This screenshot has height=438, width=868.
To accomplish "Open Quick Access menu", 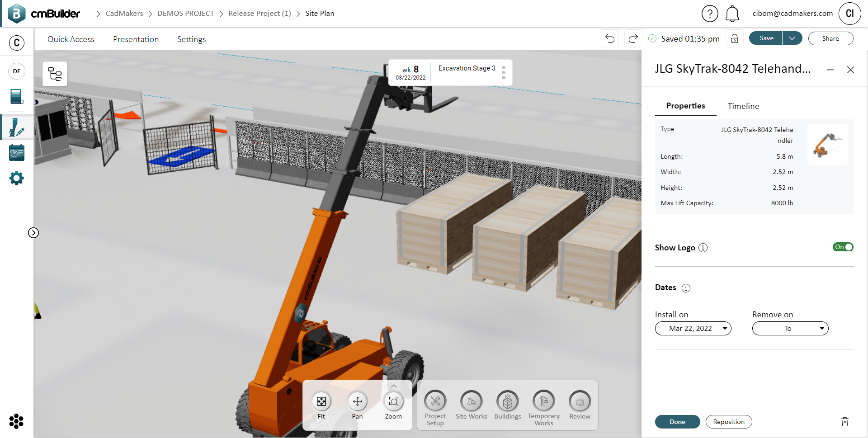I will [71, 39].
